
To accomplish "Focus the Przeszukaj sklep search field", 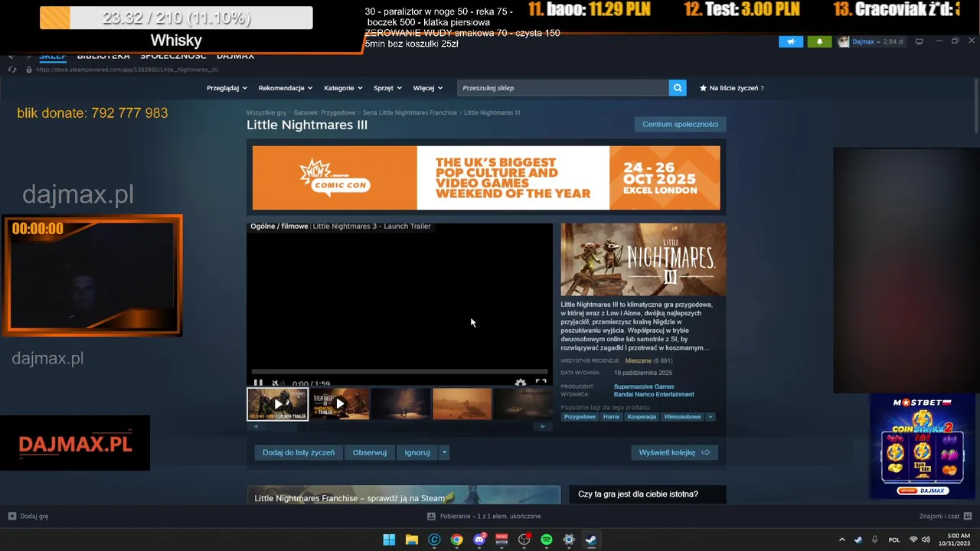I will click(563, 88).
